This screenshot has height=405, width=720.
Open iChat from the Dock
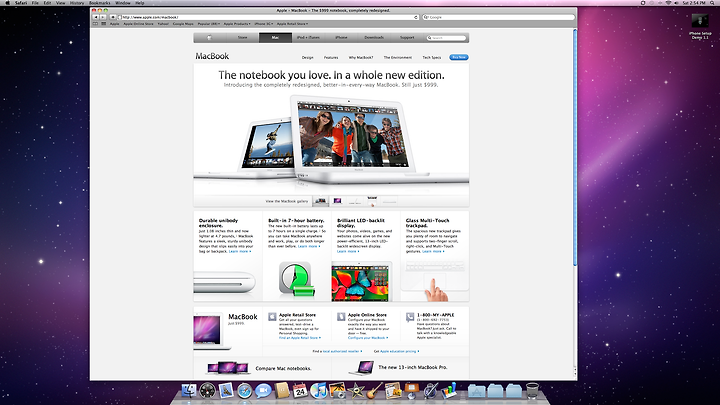(x=263, y=391)
